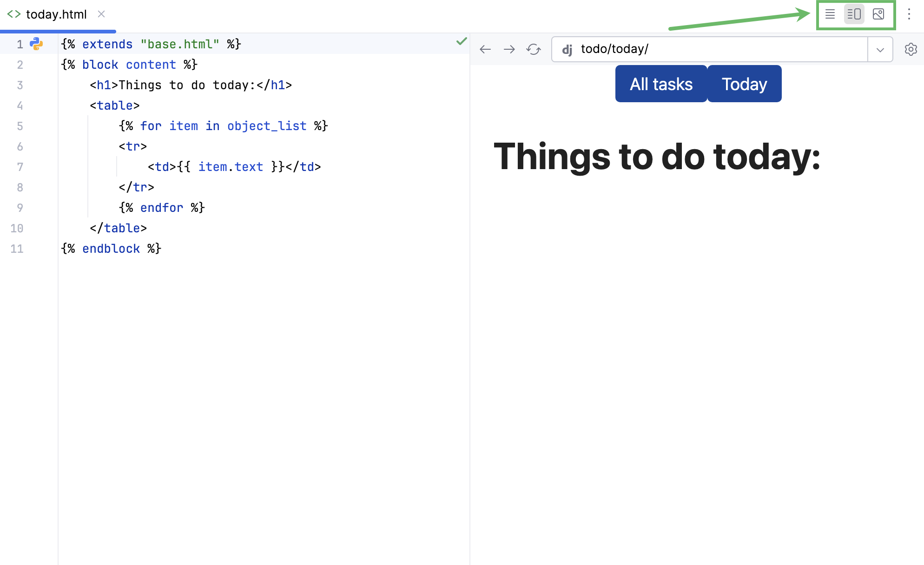
Task: Close the today.html tab
Action: click(101, 14)
